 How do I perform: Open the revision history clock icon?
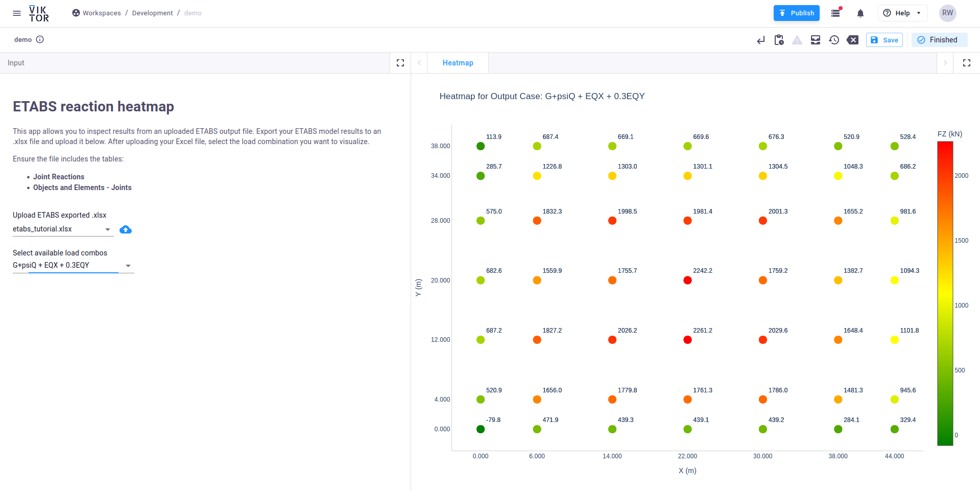click(x=834, y=40)
